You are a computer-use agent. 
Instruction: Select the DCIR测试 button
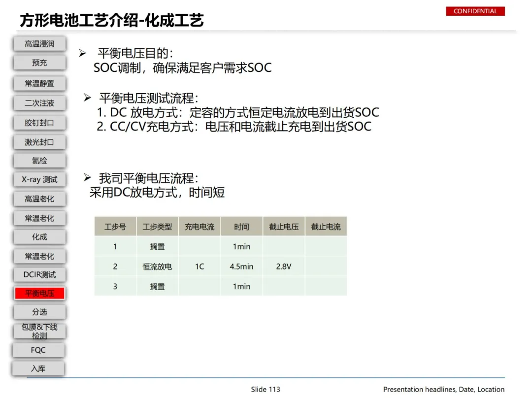[x=39, y=275]
